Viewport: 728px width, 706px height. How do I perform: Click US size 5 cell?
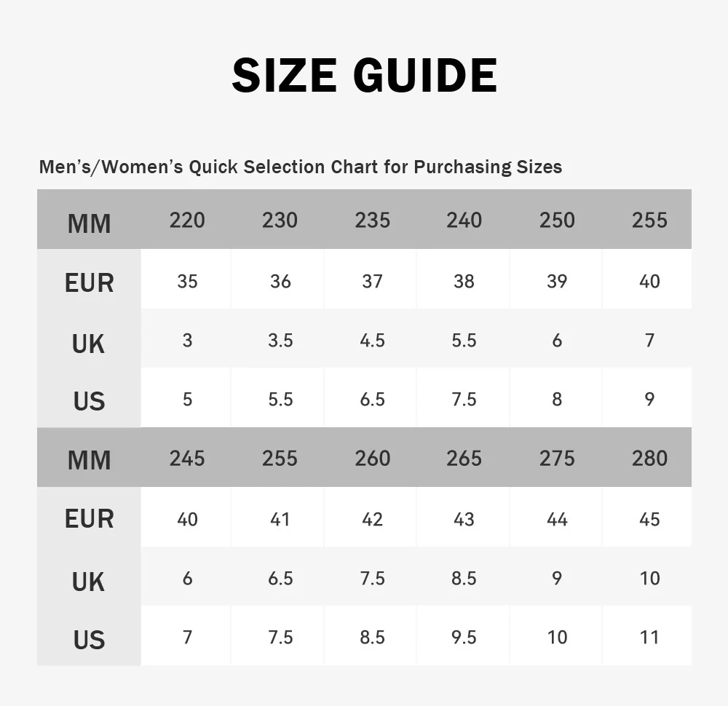187,399
